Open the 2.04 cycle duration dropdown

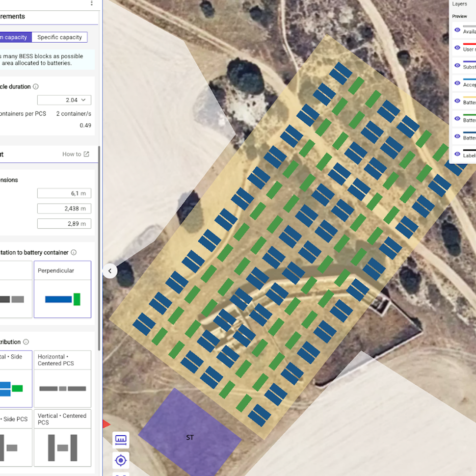click(64, 100)
